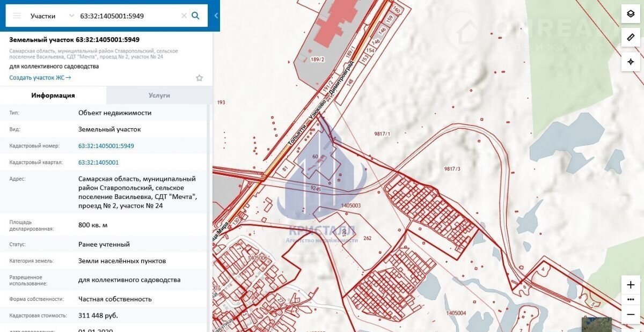Screen dimensions: 644x332
Task: Zoom out the map with minus
Action: 631,314
